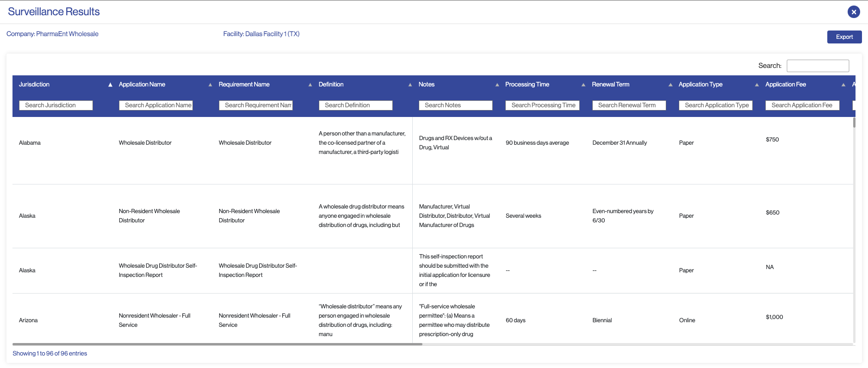Click the Online application type cell
868x368 pixels.
687,320
